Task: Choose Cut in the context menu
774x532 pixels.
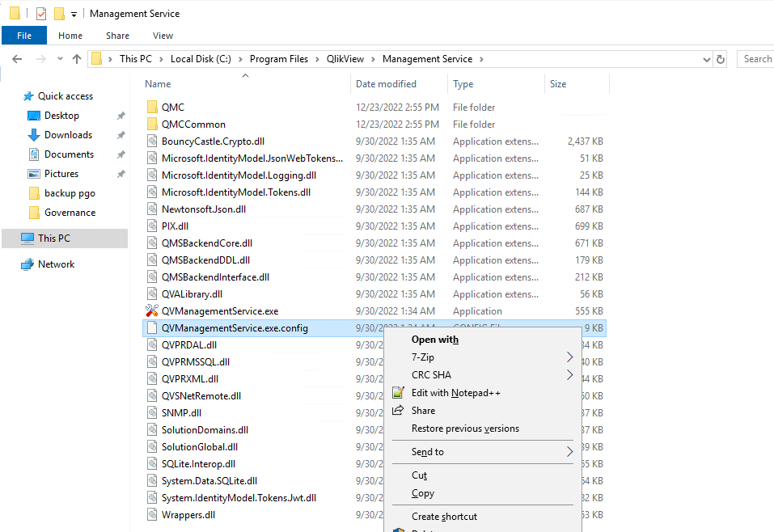Action: [x=419, y=475]
